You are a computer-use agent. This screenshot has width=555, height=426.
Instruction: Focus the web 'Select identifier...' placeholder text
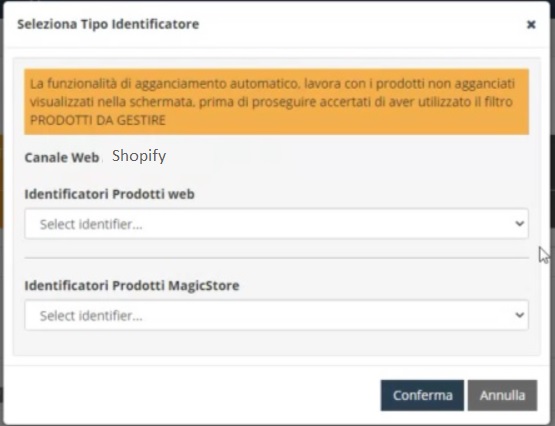click(x=91, y=224)
